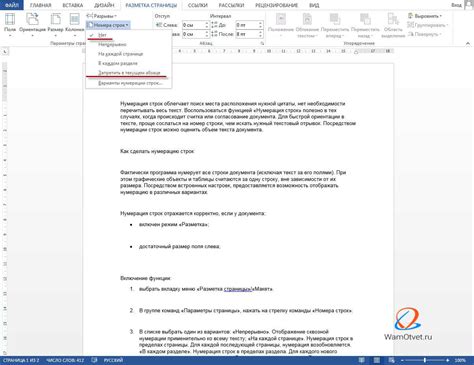Open the Группировать (Group) dropdown
The image size is (474, 365).
[428, 25]
